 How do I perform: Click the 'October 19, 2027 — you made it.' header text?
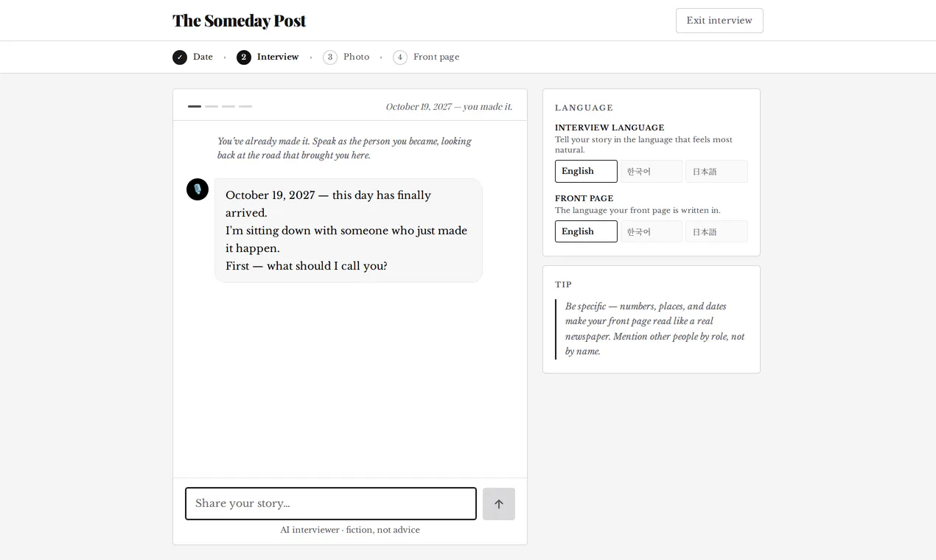point(449,107)
